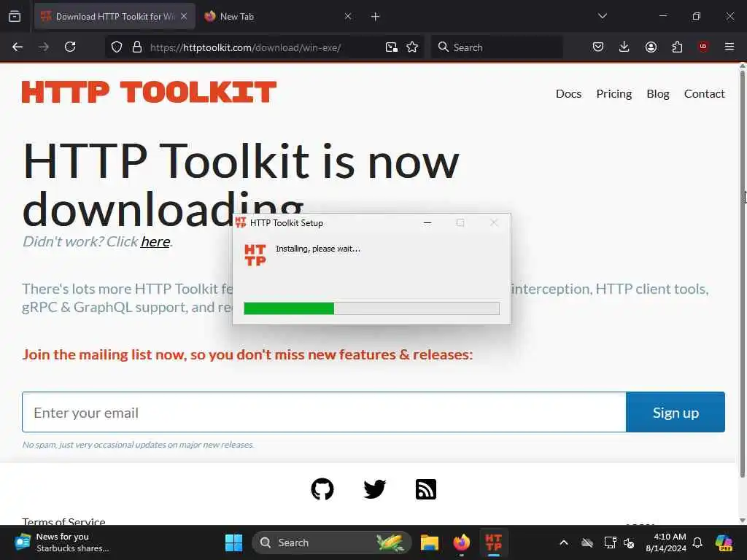Open the RSS feed icon
Image resolution: width=747 pixels, height=560 pixels.
(426, 489)
